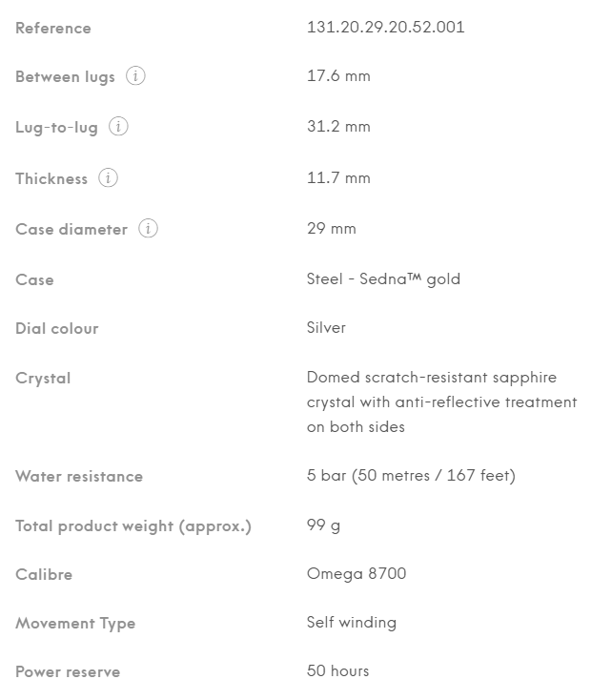591x700 pixels.
Task: Select the Dial colour label
Action: pyautogui.click(x=57, y=328)
